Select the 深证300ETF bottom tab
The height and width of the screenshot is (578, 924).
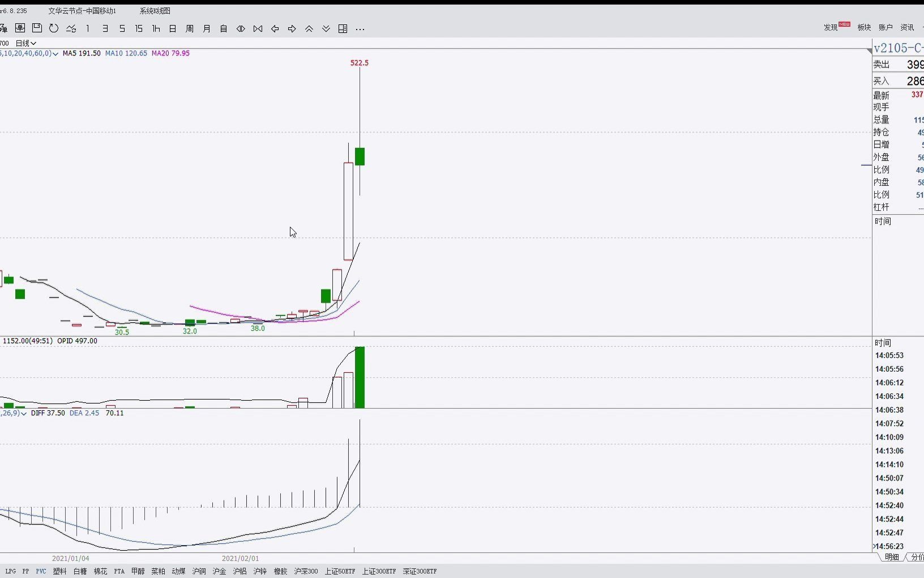coord(420,571)
